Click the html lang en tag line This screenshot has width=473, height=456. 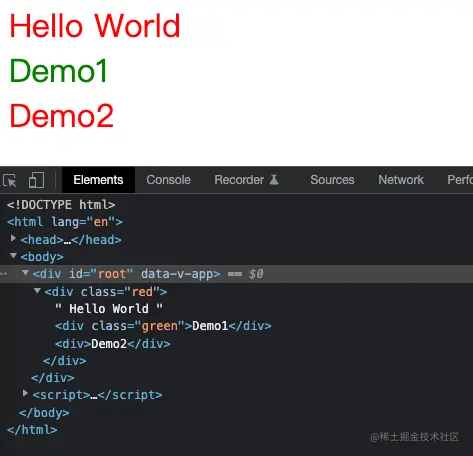(65, 222)
